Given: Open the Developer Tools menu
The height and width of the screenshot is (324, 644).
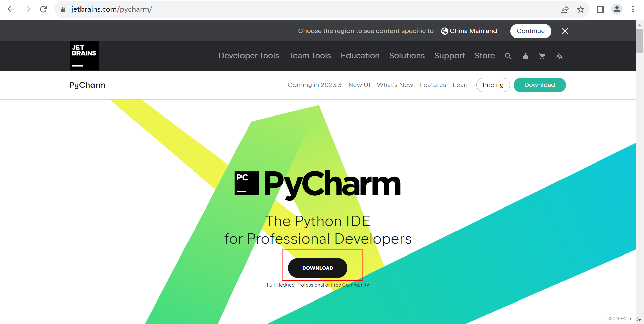Looking at the screenshot, I should [249, 56].
